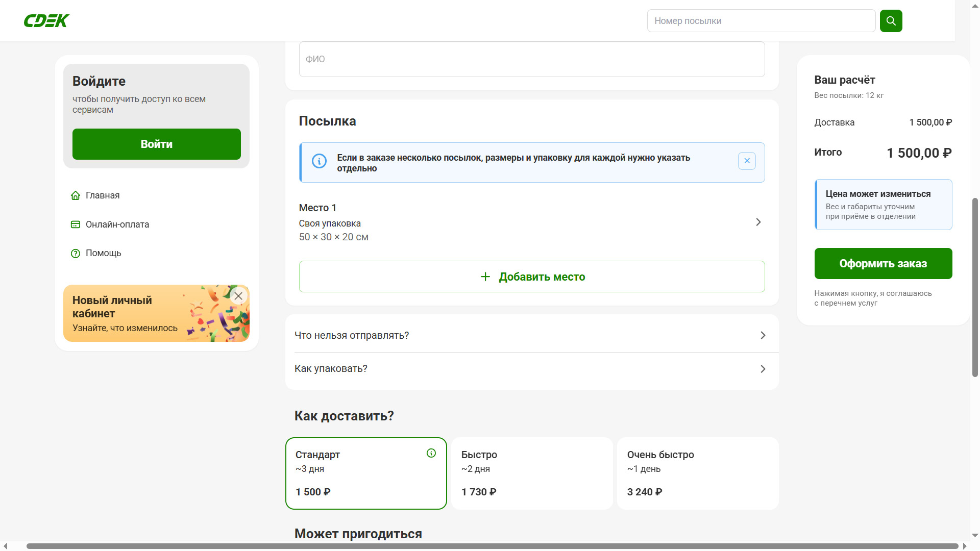This screenshot has height=551, width=980.
Task: Go to Помощь in sidebar menu
Action: tap(103, 254)
